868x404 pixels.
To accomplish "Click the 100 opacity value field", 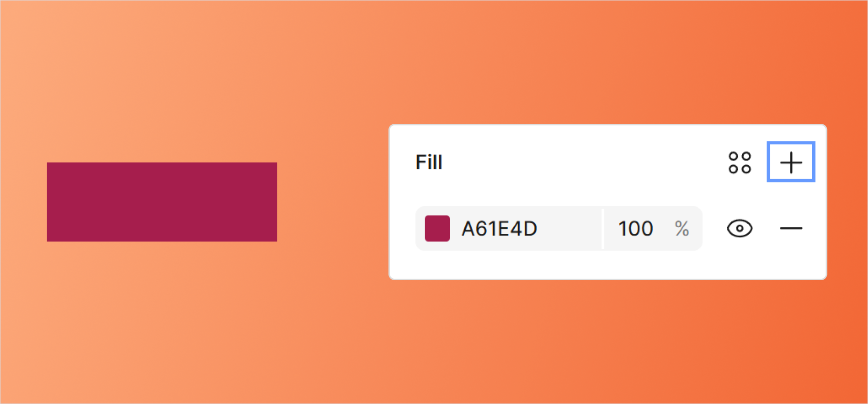I will pyautogui.click(x=635, y=229).
